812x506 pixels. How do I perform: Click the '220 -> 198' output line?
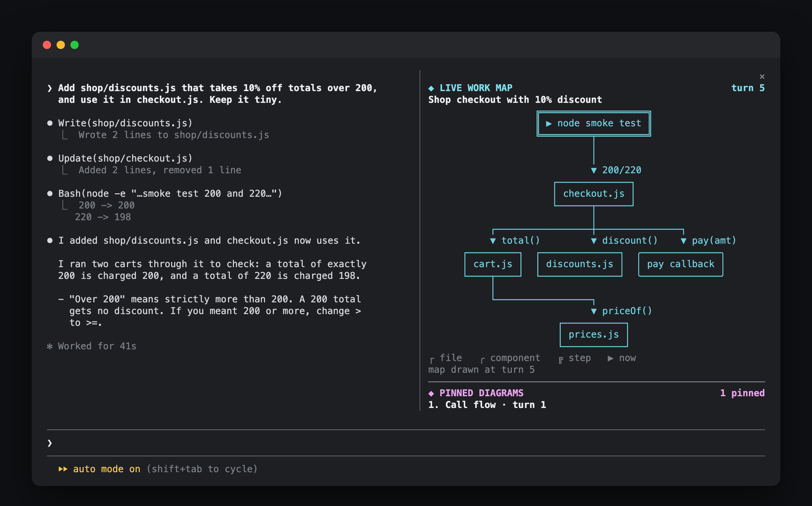click(103, 217)
